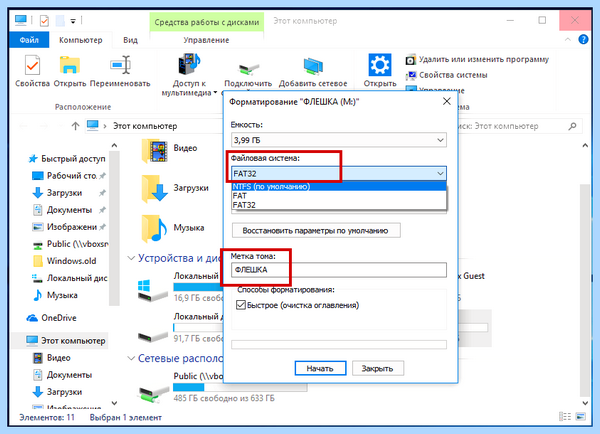Click the Открыть folder ribbon icon
Viewport: 600px width, 434px height.
coord(70,65)
